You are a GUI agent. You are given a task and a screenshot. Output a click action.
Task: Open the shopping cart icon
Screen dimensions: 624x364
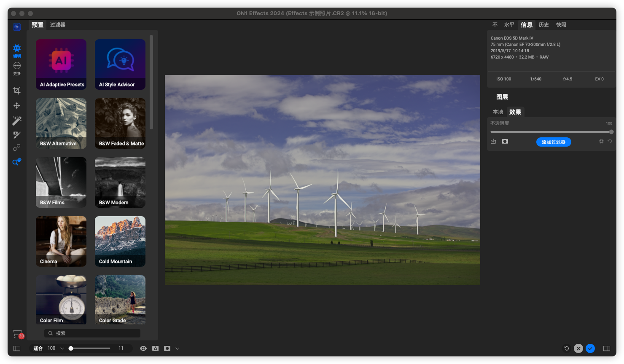(x=17, y=334)
